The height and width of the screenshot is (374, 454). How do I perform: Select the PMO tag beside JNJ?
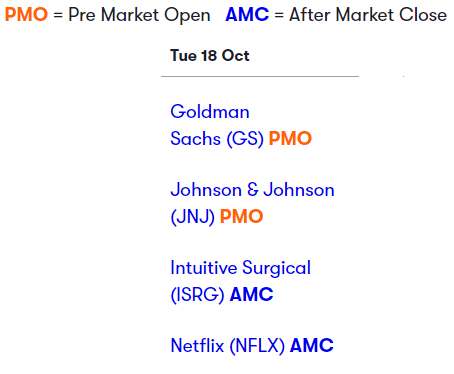(242, 216)
